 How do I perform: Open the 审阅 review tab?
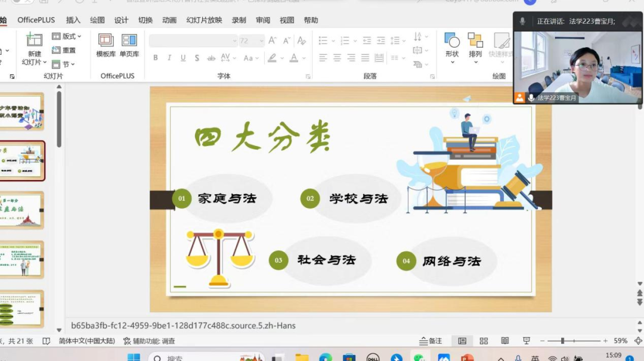[x=263, y=20]
